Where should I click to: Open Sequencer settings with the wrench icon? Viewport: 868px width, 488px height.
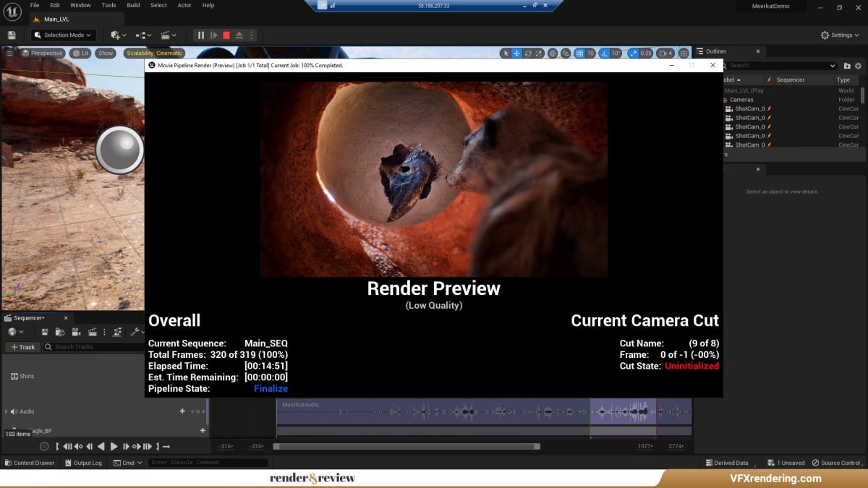tap(137, 332)
